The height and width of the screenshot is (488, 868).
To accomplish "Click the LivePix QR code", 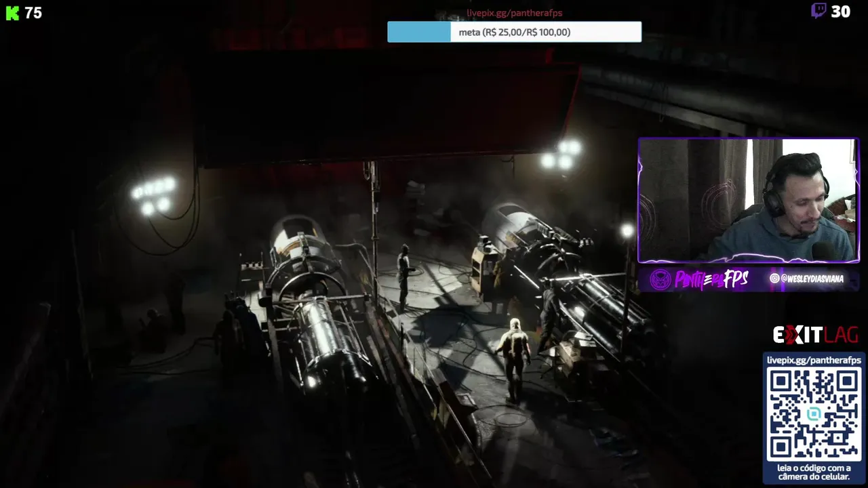I will pyautogui.click(x=814, y=415).
